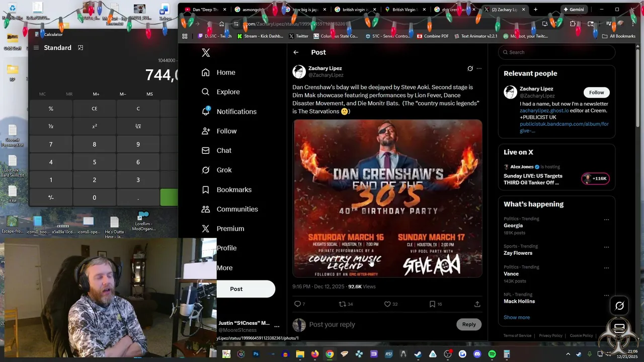The height and width of the screenshot is (362, 644).
Task: Open the post's three-dot menu
Action: coord(479,68)
